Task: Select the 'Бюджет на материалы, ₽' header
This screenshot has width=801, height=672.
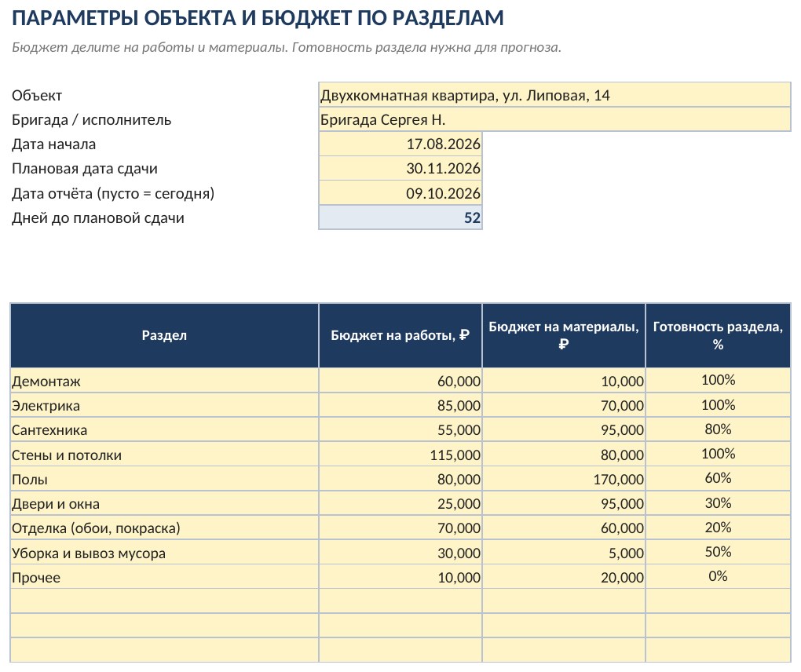Action: 564,335
